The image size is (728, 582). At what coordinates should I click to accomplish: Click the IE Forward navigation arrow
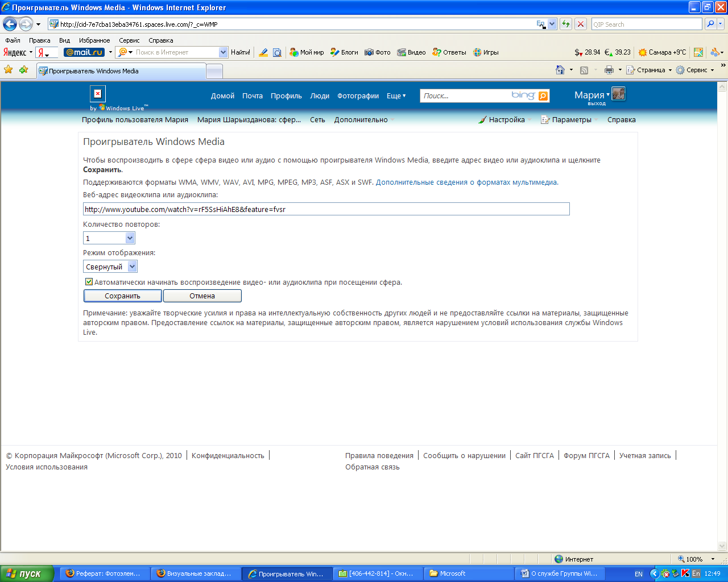tap(26, 24)
